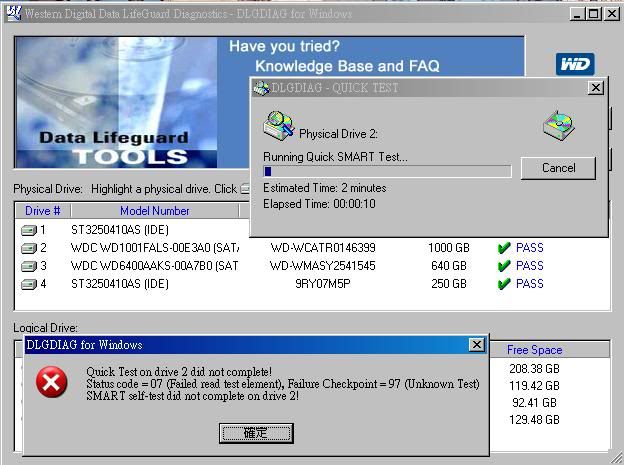Click the main window resize grip corner

(x=616, y=457)
